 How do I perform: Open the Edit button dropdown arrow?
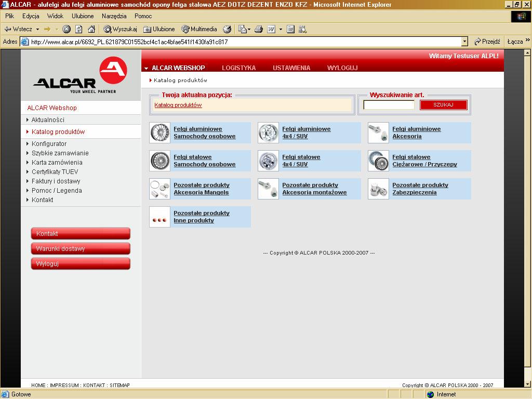281,30
